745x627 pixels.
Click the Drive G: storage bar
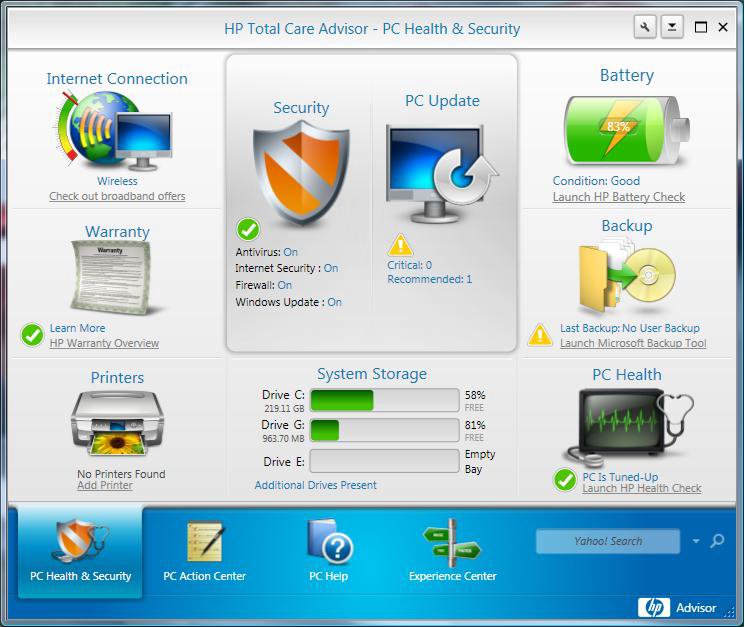point(384,430)
